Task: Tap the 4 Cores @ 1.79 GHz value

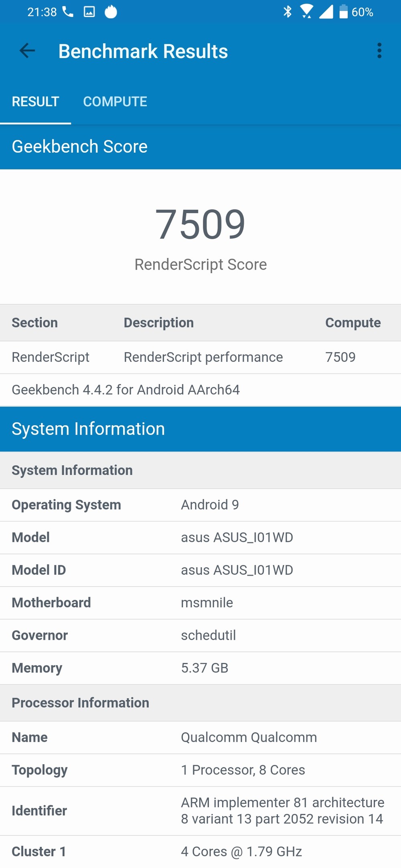Action: point(241,852)
